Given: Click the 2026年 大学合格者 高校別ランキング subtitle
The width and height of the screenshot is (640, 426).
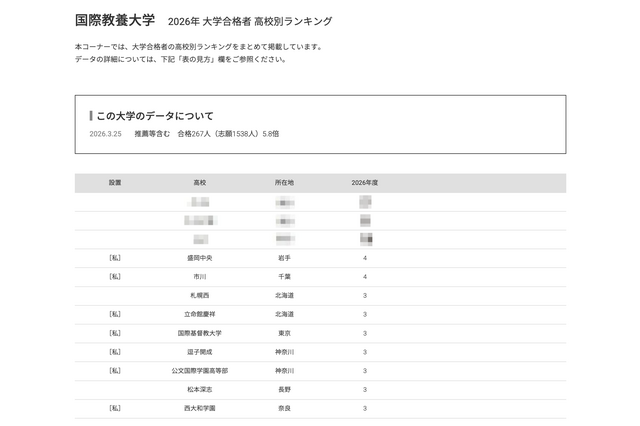Looking at the screenshot, I should pyautogui.click(x=250, y=21).
